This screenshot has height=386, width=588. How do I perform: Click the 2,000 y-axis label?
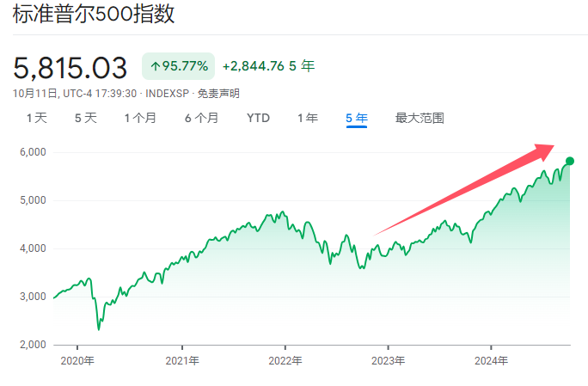[33, 345]
